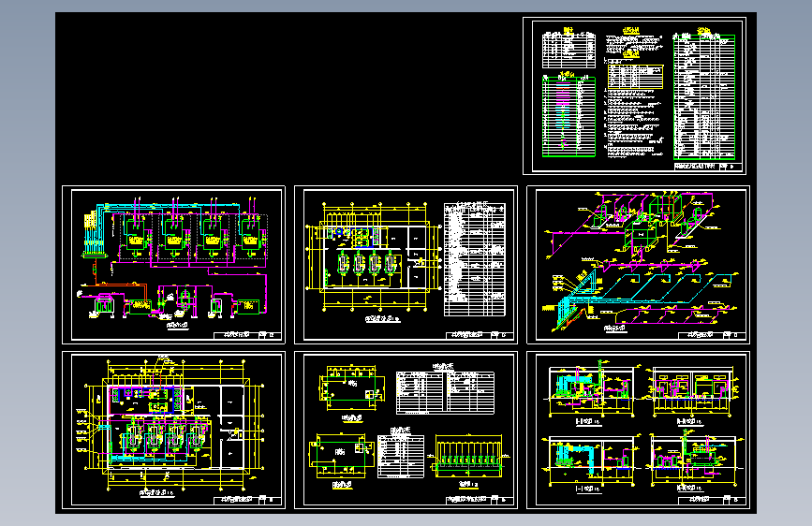The height and width of the screenshot is (526, 812).
Task: Open the isometric piping diagram sheet
Action: 638,265
